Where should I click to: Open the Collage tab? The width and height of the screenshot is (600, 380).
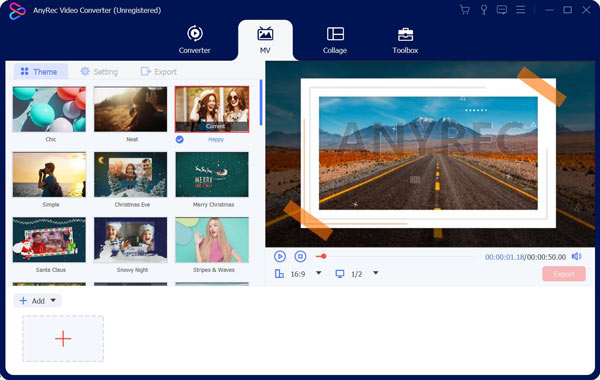point(335,40)
